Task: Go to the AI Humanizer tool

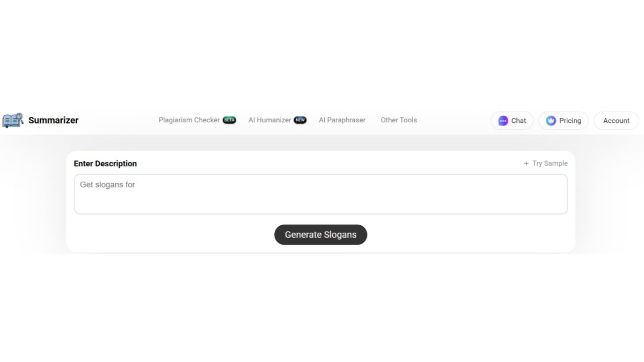Action: pos(269,120)
